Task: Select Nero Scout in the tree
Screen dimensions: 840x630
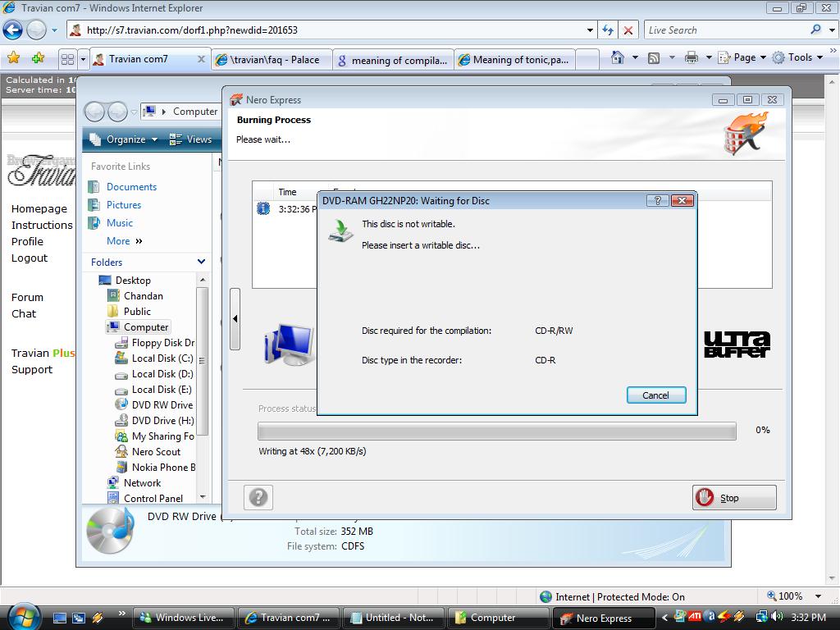Action: [156, 452]
